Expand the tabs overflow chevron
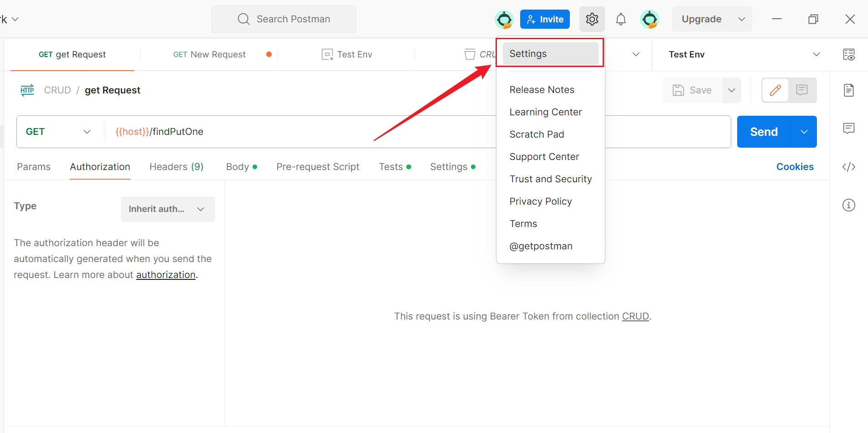The width and height of the screenshot is (868, 433). click(635, 55)
